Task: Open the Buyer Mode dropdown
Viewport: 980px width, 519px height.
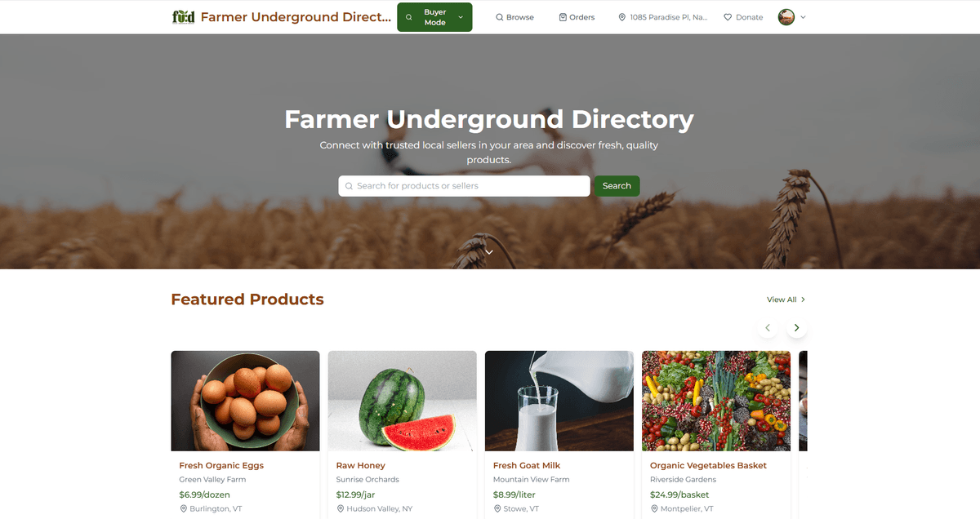Action: [434, 17]
